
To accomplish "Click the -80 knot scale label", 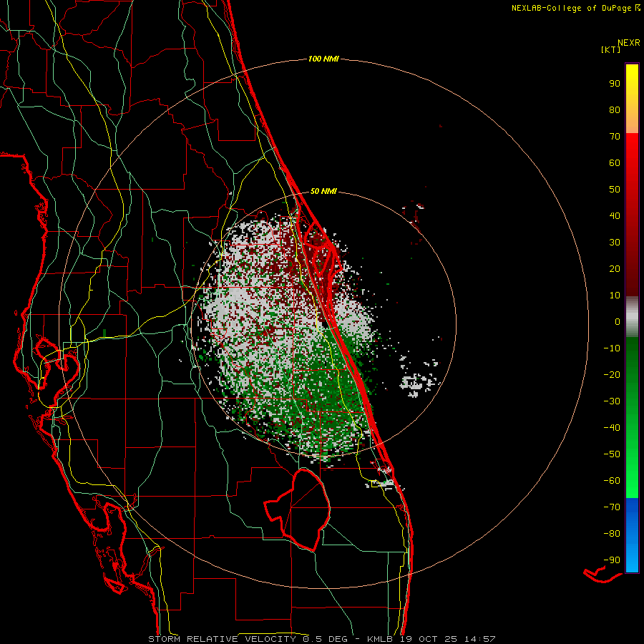I will (612, 534).
